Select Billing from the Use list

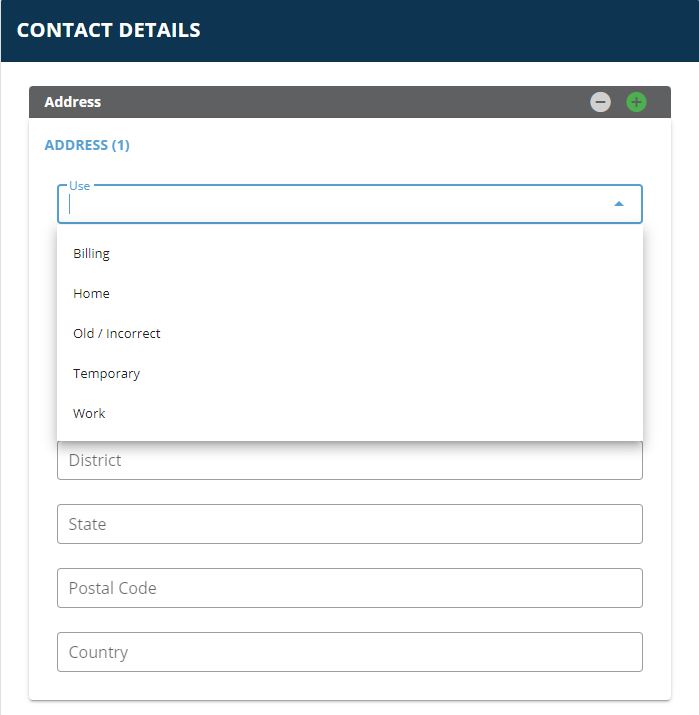pyautogui.click(x=350, y=253)
